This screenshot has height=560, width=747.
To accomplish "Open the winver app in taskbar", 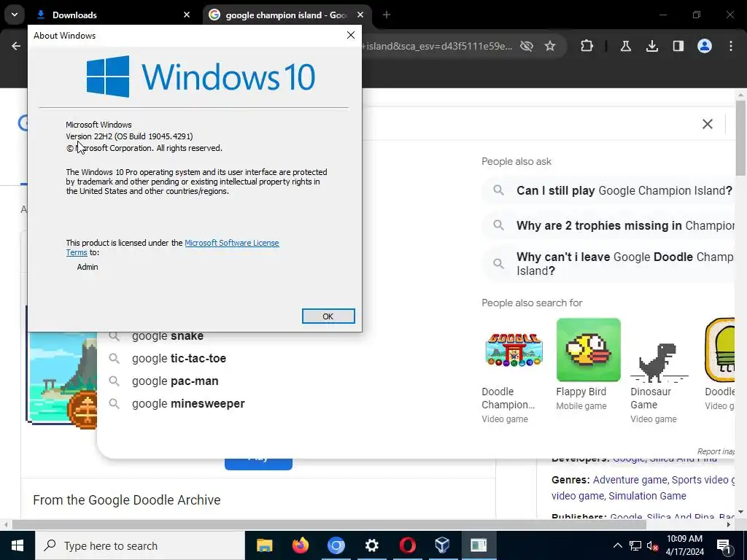I will [479, 545].
